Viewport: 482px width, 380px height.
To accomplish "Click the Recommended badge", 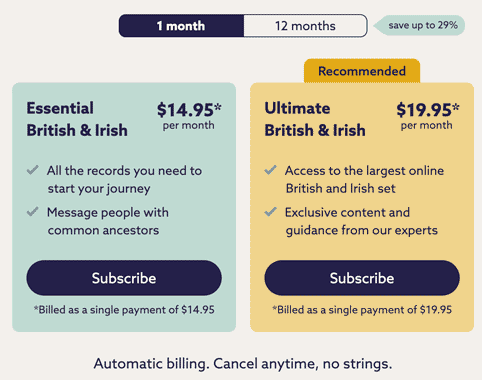I will (x=362, y=71).
